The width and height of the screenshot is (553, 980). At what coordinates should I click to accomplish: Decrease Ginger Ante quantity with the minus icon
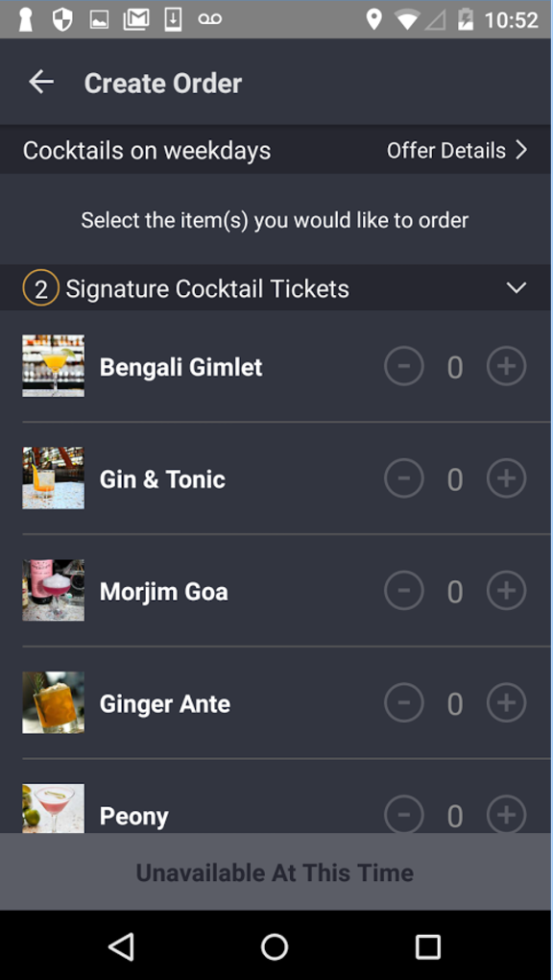pos(403,702)
